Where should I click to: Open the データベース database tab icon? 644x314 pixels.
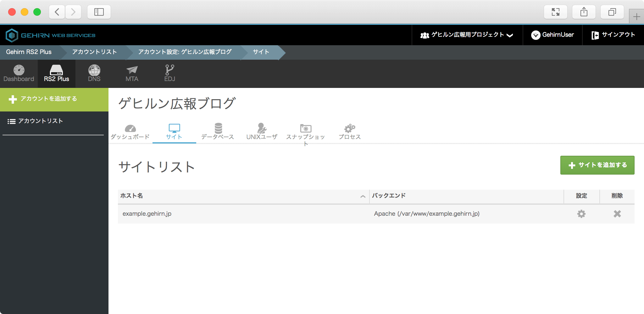click(218, 128)
